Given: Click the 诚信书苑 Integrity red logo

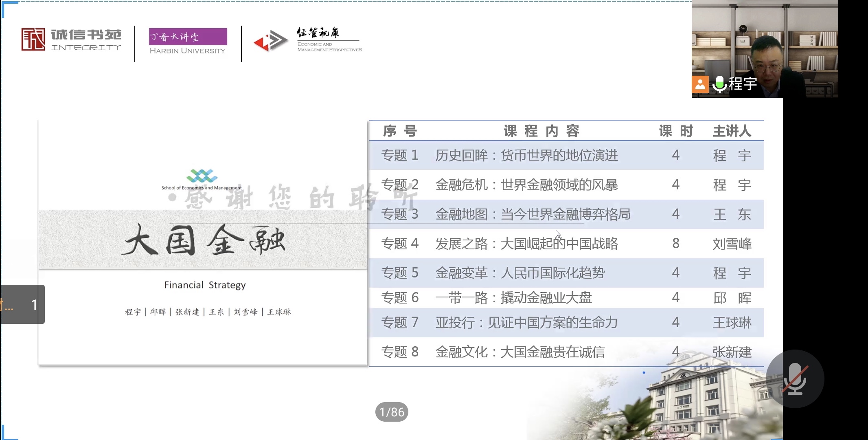Looking at the screenshot, I should [x=33, y=40].
